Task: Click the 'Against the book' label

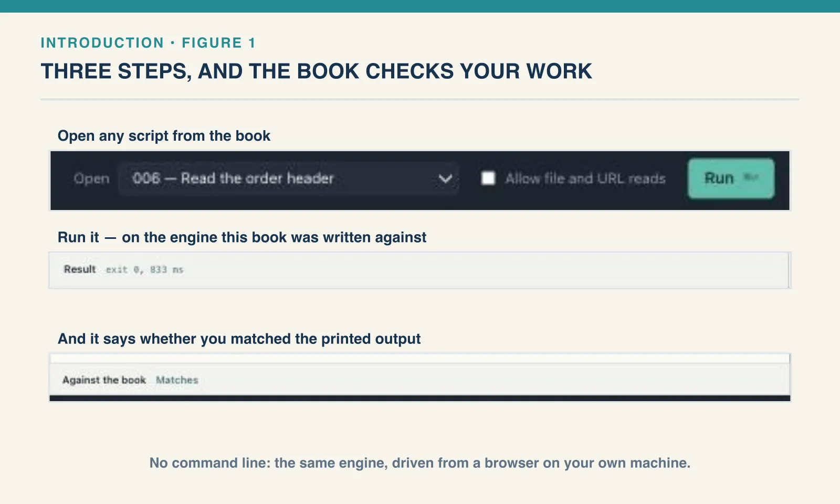Action: point(104,380)
